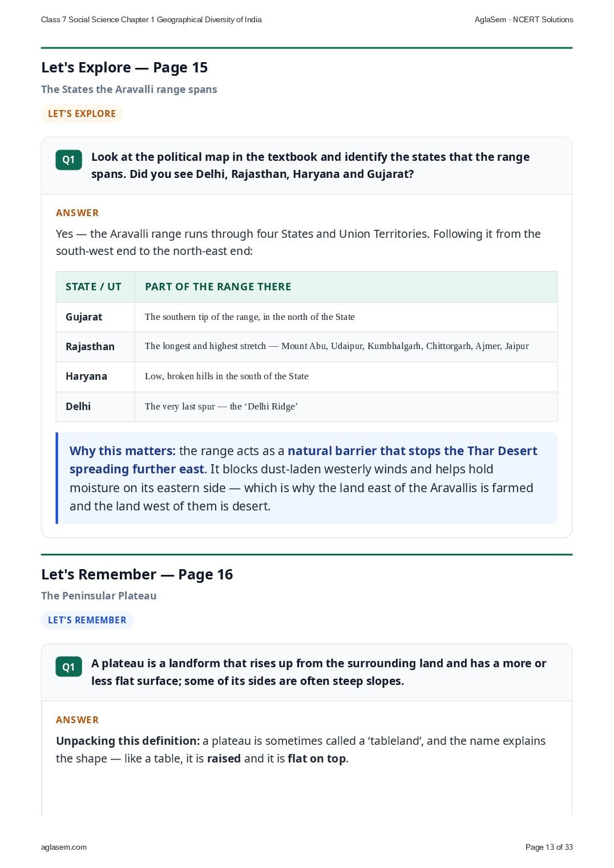Click the second ANSWER label under plateau question
Image resolution: width=614 pixels, height=868 pixels.
point(78,720)
